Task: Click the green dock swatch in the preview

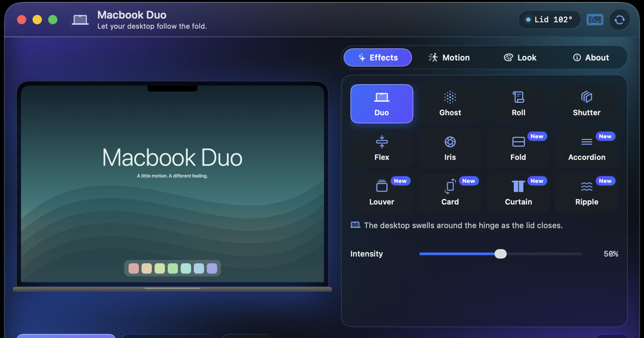Action: point(173,268)
